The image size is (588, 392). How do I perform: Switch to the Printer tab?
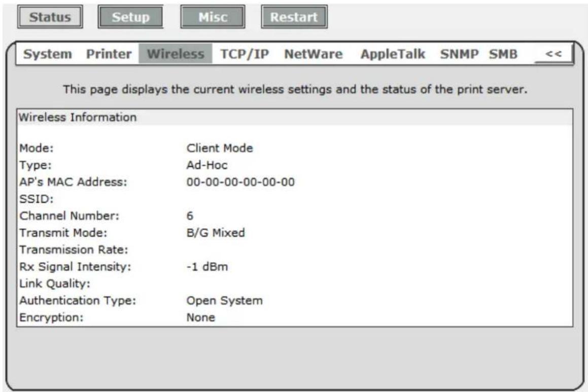[109, 54]
